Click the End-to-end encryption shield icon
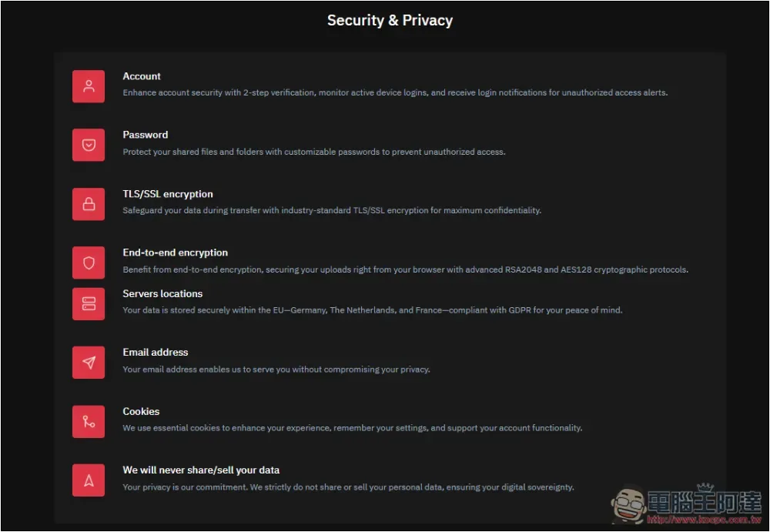 pos(89,263)
